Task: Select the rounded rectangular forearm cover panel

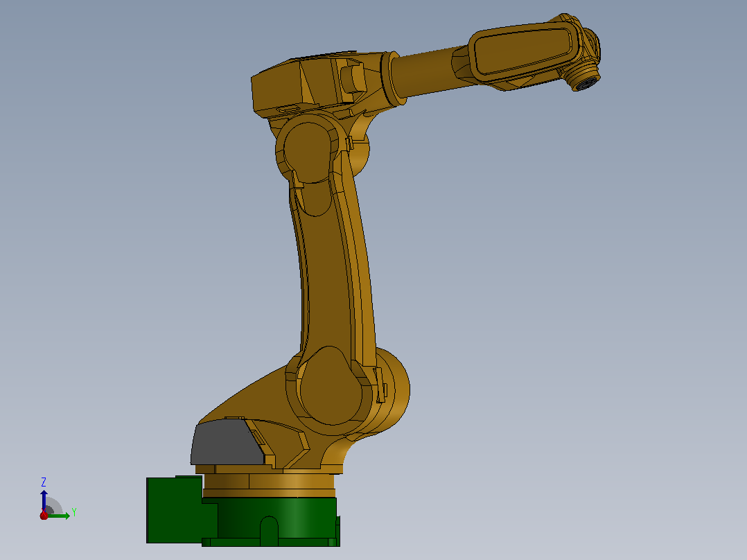Action: pos(523,50)
